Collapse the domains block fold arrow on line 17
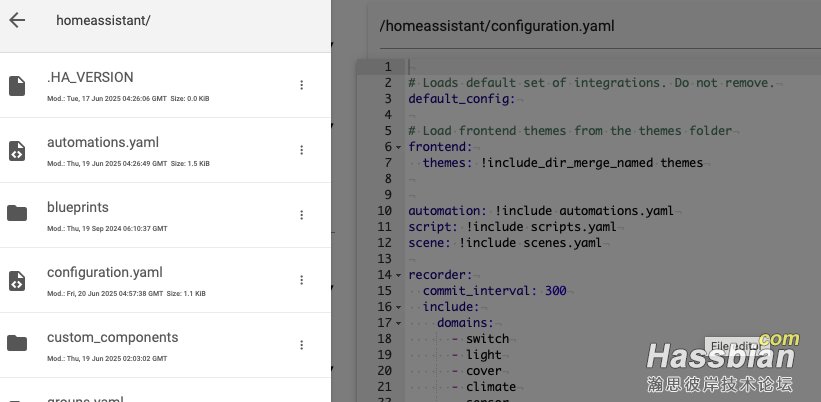Screen dimensions: 821x402 tap(398, 323)
